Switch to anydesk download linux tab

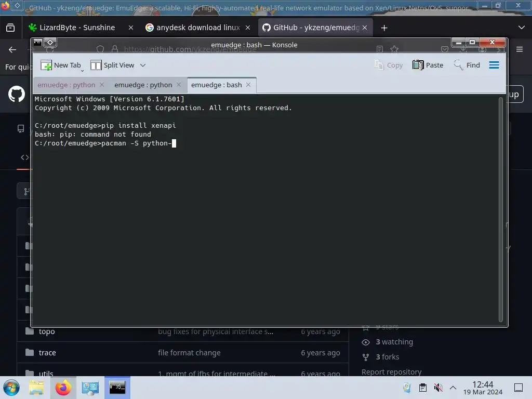pyautogui.click(x=198, y=28)
